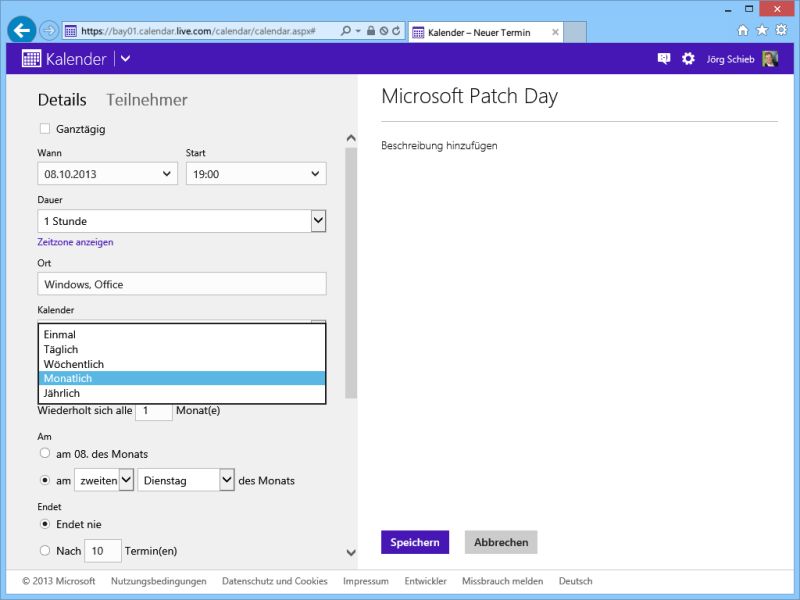Open the Dienstag weekday dropdown
800x600 pixels.
coord(186,480)
